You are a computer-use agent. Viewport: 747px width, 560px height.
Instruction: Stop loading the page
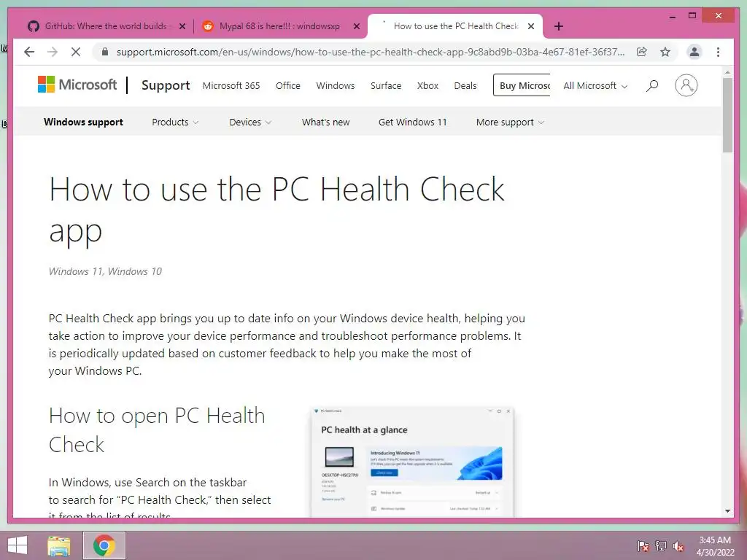(76, 52)
